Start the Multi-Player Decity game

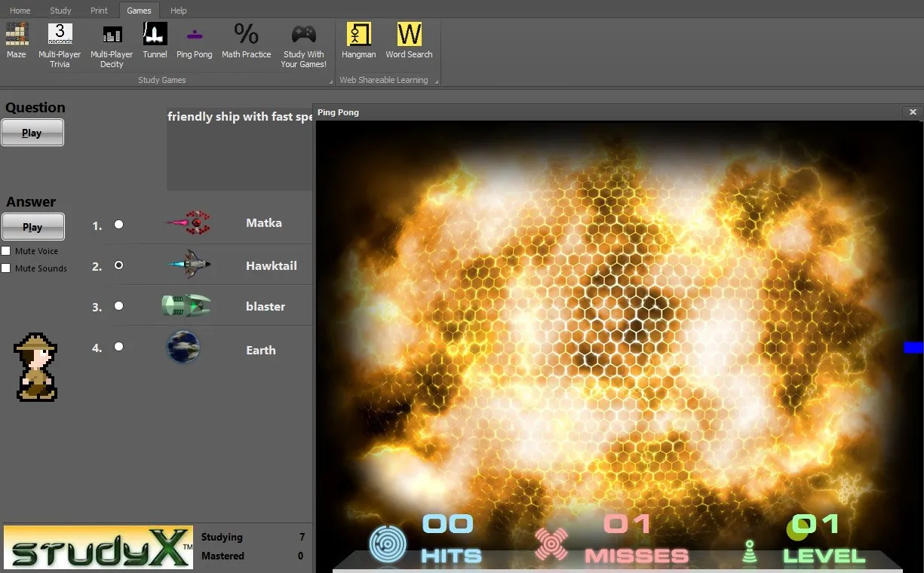tap(112, 45)
